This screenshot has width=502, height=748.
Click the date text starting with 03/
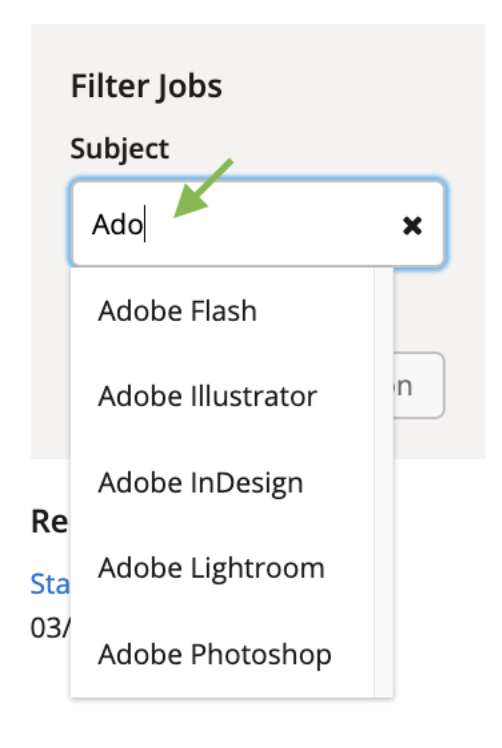(50, 628)
